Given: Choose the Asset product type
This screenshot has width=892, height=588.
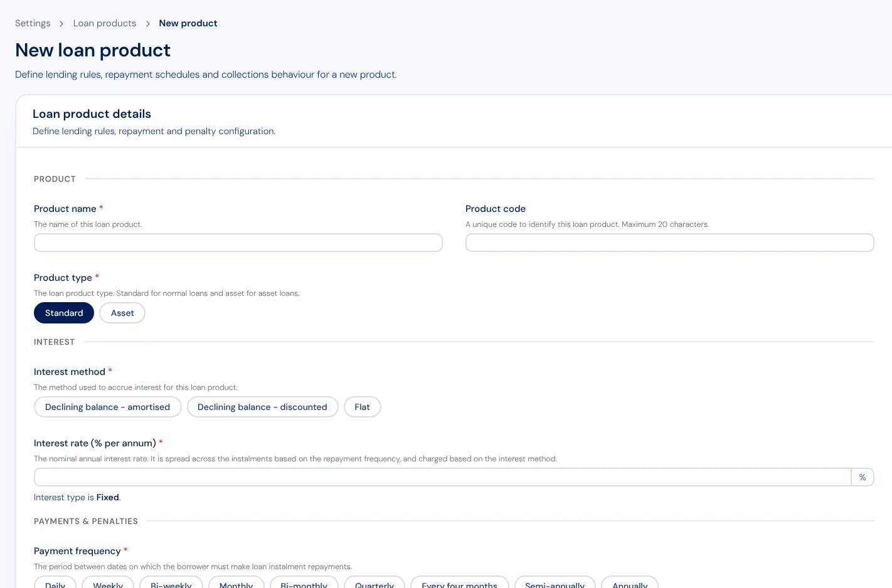Looking at the screenshot, I should 122,313.
